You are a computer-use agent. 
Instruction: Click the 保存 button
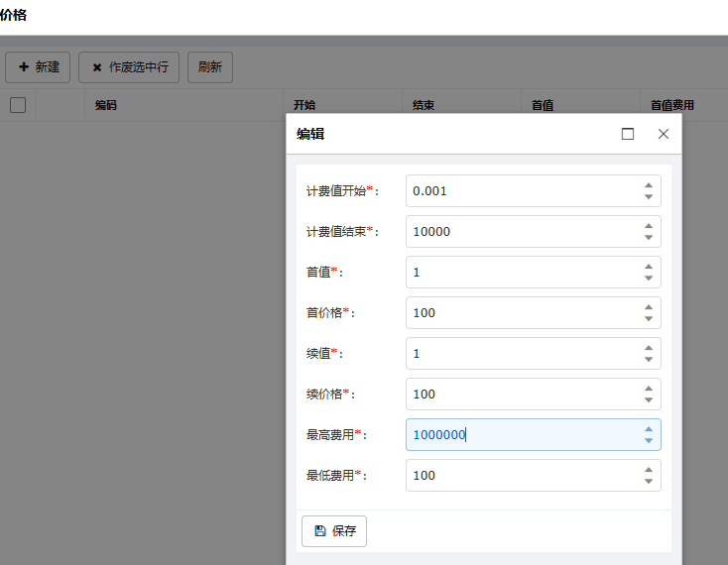click(x=334, y=531)
